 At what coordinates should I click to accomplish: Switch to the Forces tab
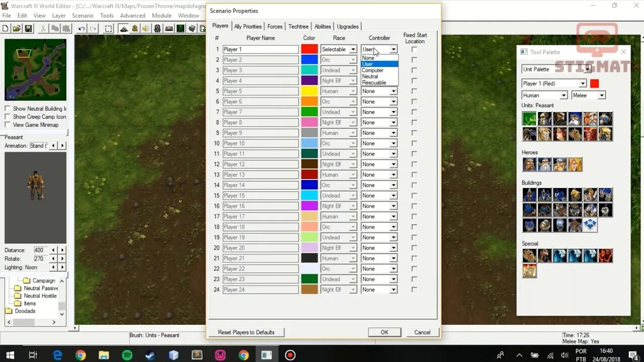pyautogui.click(x=275, y=27)
